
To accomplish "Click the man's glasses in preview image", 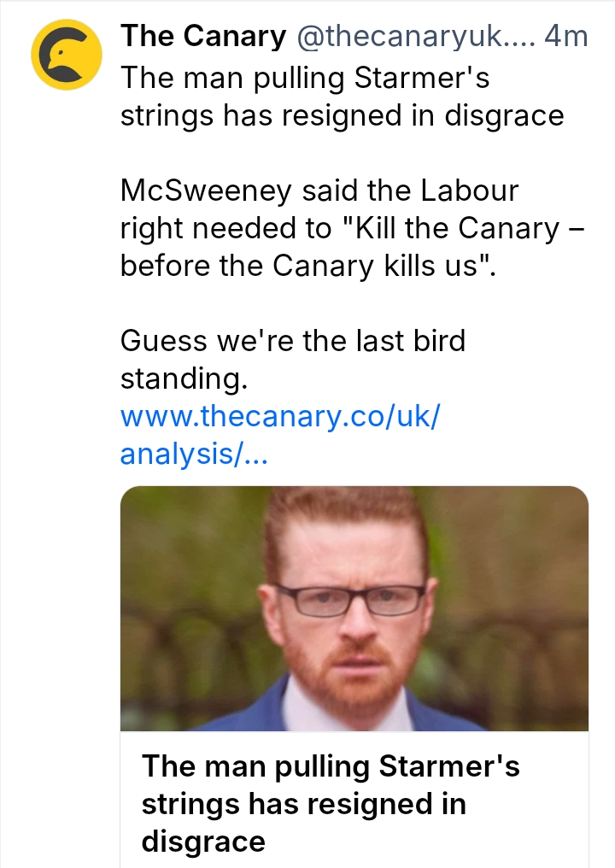I will (x=351, y=600).
